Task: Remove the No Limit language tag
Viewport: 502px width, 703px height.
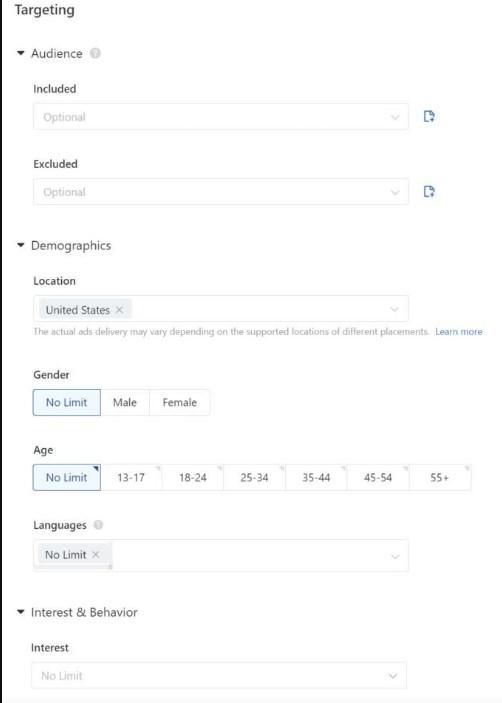Action: [x=95, y=555]
